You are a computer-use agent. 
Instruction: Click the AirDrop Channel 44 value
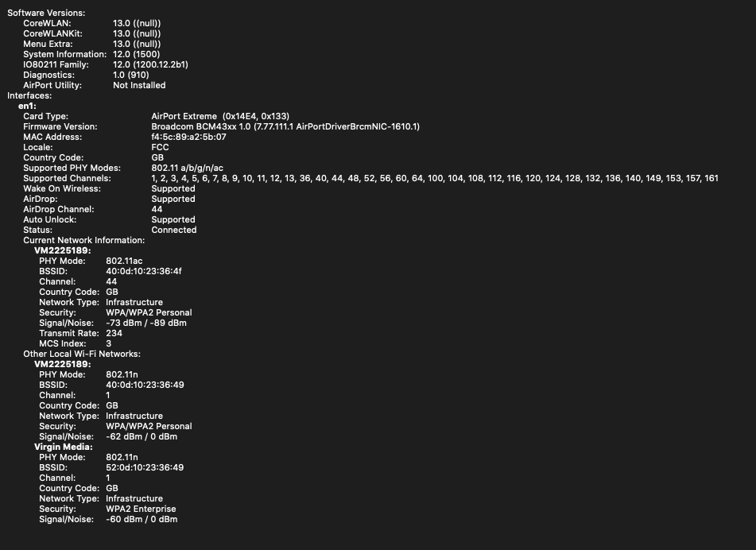[x=157, y=209]
